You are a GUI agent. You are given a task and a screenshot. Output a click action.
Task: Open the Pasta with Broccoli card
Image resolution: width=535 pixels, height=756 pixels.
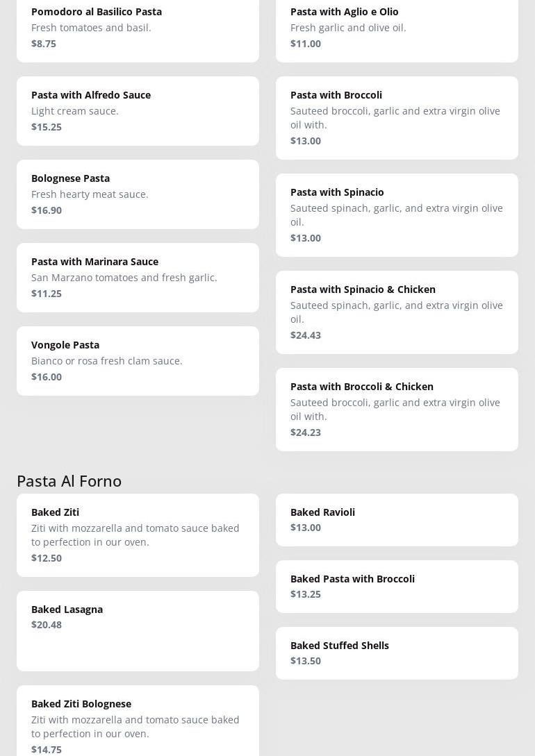[x=397, y=117]
